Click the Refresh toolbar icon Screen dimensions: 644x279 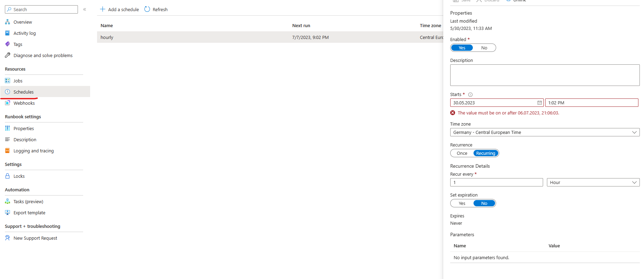click(x=147, y=9)
